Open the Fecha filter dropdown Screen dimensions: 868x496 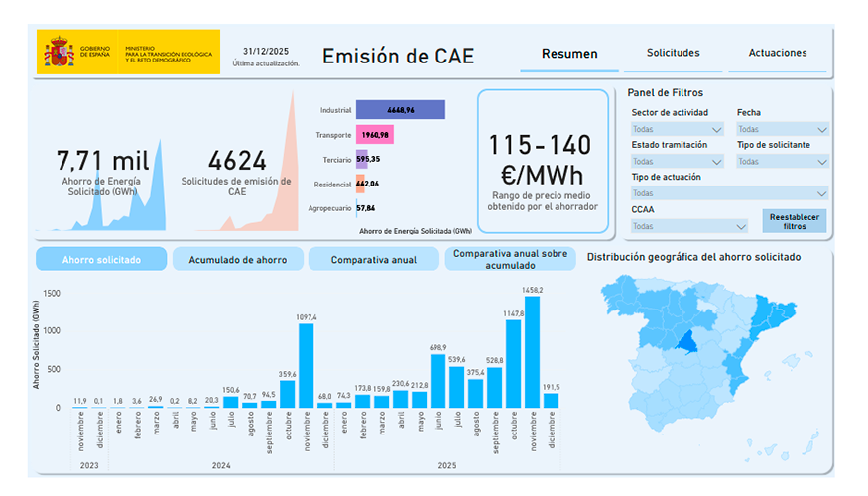point(782,129)
